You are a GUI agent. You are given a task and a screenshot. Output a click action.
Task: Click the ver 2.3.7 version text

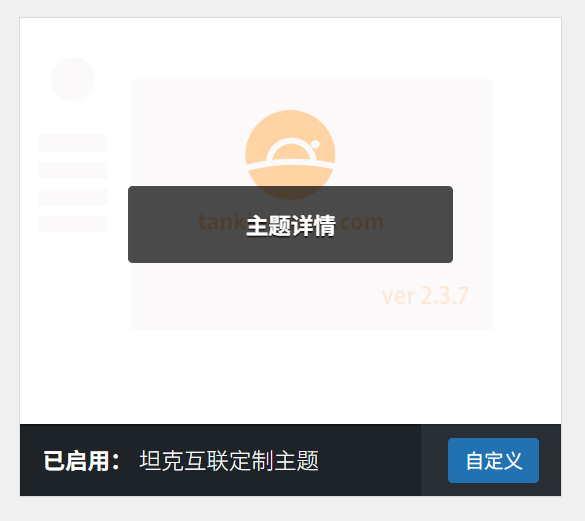tap(425, 296)
